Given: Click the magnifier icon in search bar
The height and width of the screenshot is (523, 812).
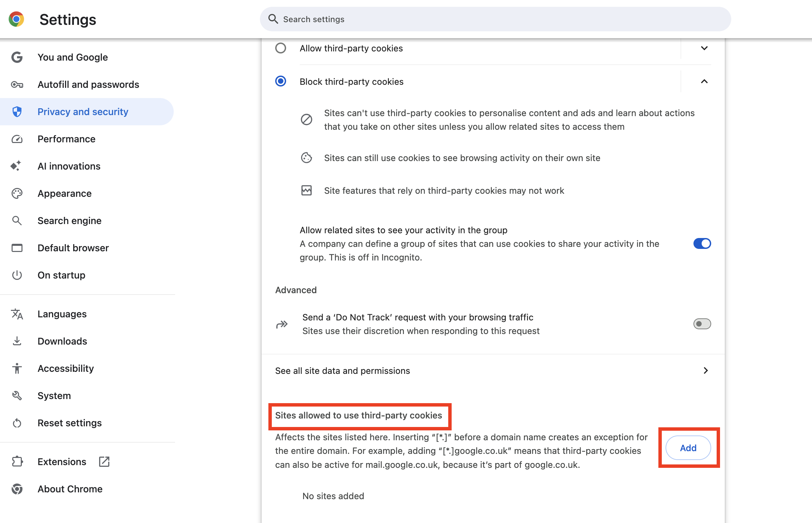Looking at the screenshot, I should [273, 19].
